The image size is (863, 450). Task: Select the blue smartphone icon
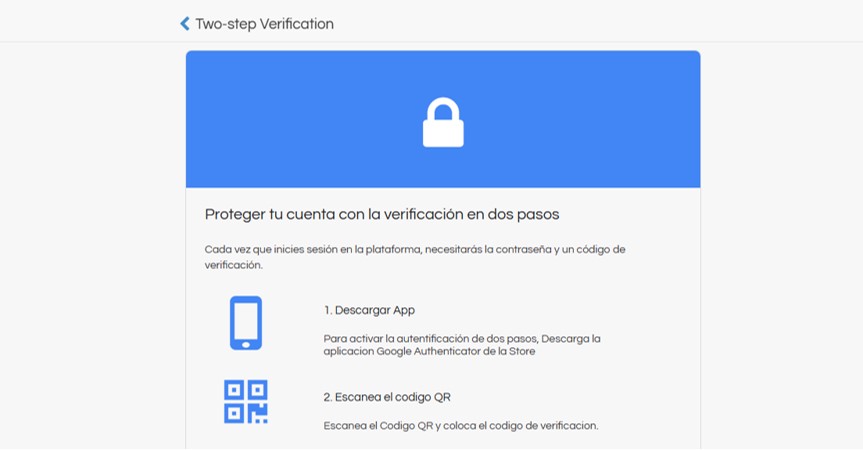[245, 323]
